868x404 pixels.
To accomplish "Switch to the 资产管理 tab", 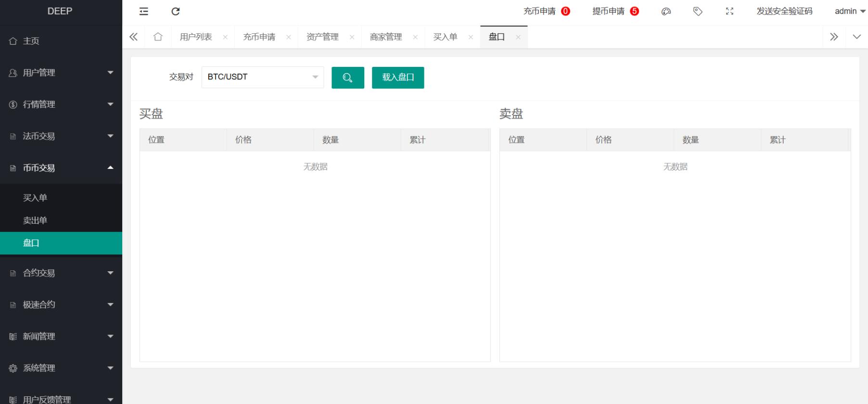I will pos(322,37).
